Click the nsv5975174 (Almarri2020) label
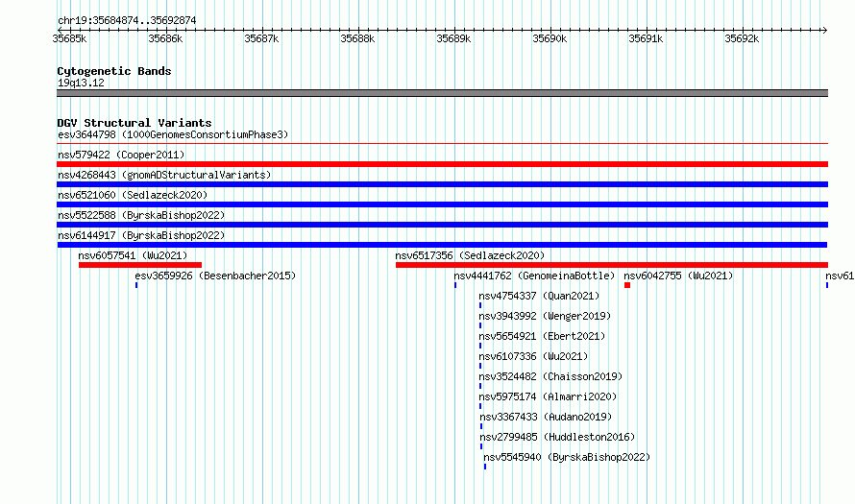855x504 pixels. pyautogui.click(x=548, y=396)
